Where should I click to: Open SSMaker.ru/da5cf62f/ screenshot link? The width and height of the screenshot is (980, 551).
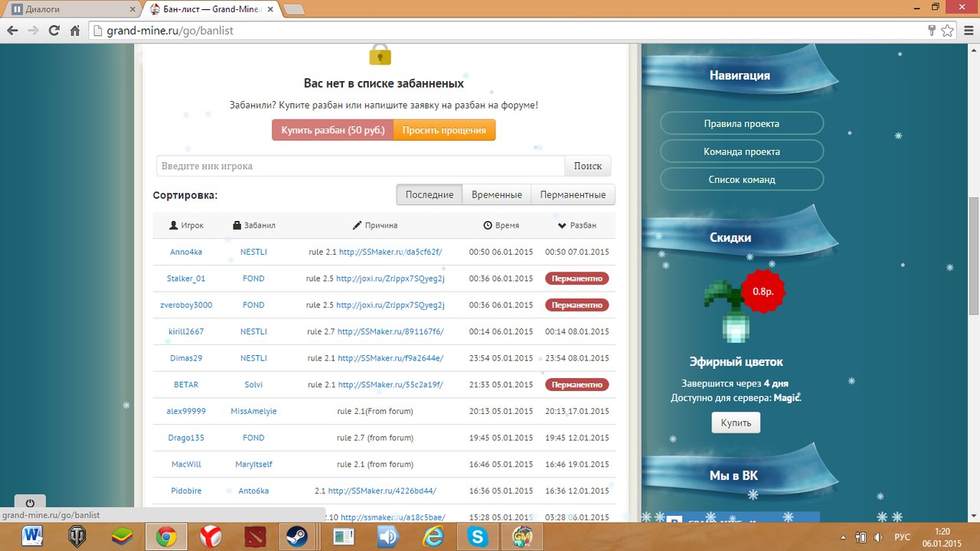[390, 252]
